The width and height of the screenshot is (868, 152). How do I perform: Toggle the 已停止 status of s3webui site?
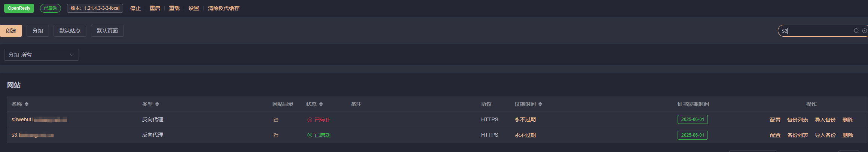click(319, 120)
